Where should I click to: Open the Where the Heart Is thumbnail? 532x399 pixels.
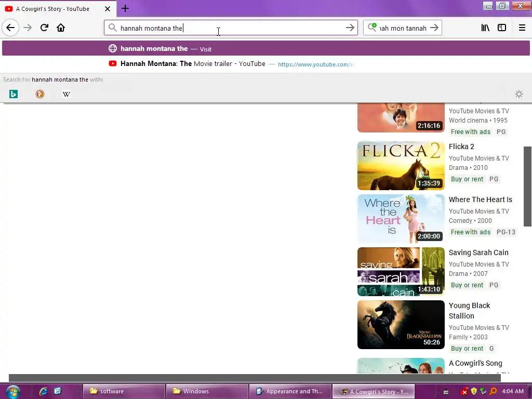[x=401, y=219]
